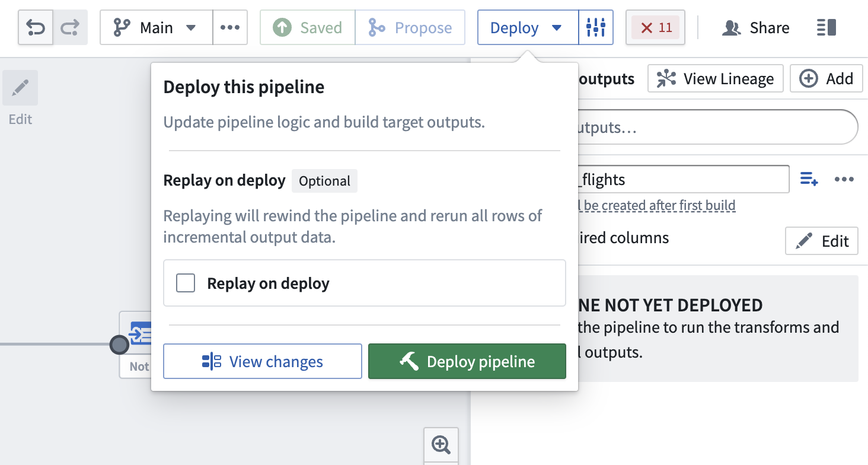Edit the required columns
Viewport: 868px width, 465px height.
pyautogui.click(x=822, y=241)
